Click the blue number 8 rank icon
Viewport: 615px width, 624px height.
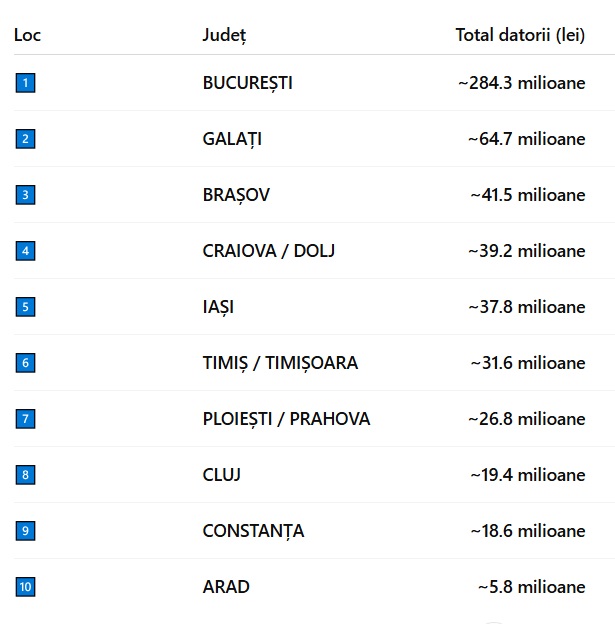click(x=25, y=475)
